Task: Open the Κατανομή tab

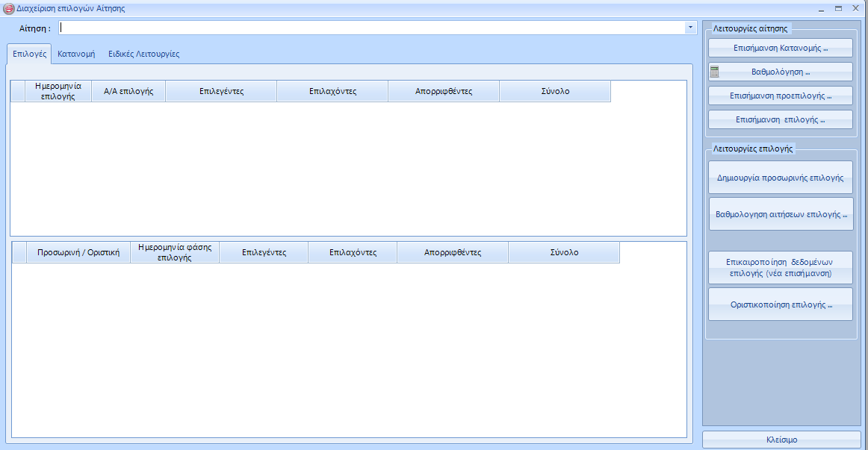Action: click(x=76, y=54)
